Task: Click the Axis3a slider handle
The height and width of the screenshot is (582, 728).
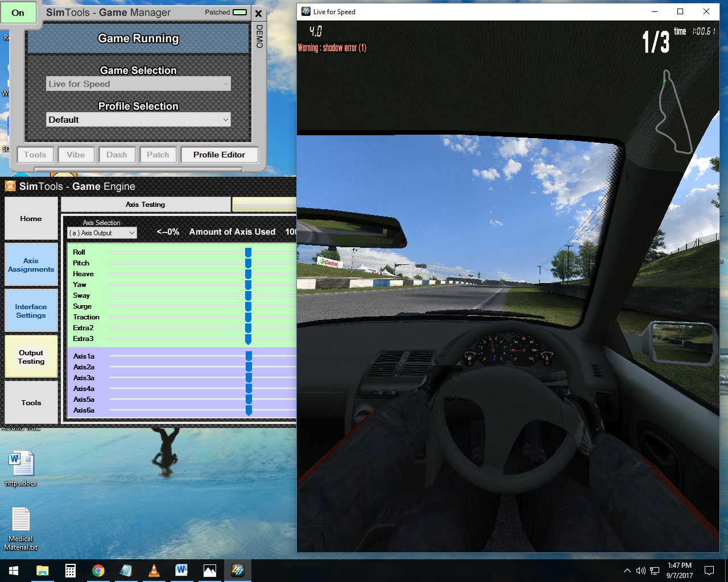Action: click(249, 378)
